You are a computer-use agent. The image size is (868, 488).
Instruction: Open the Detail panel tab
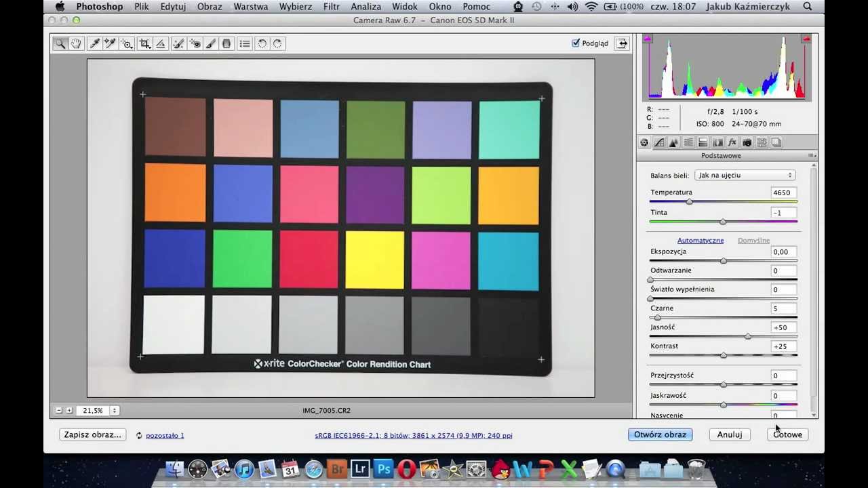[673, 142]
